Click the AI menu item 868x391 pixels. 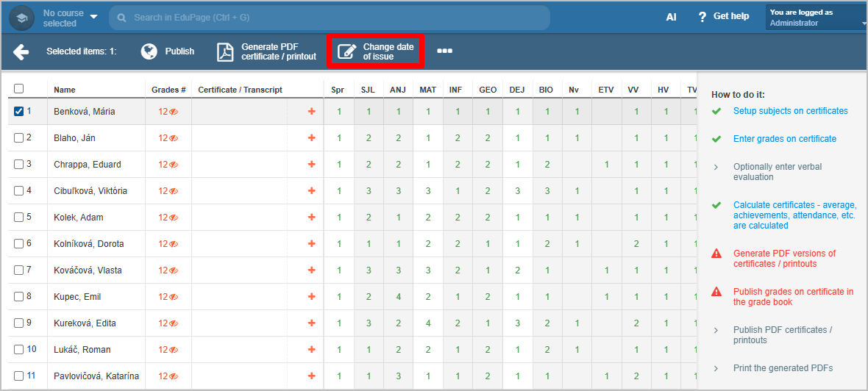[671, 17]
